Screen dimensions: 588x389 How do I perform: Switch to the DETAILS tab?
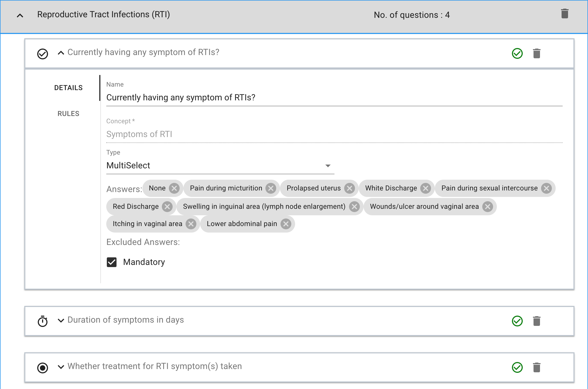68,88
